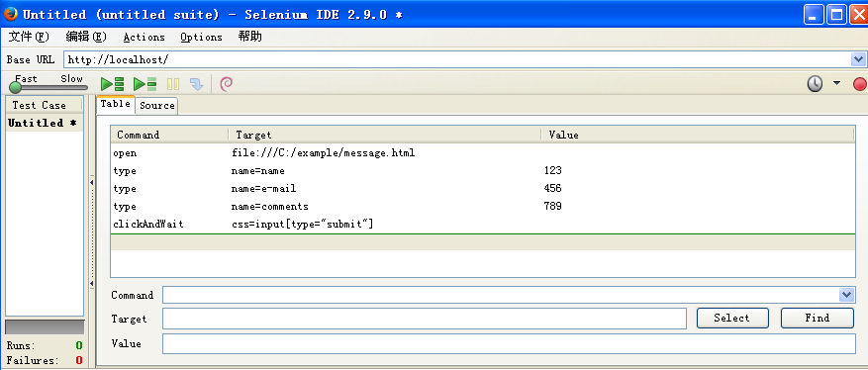This screenshot has width=868, height=370.
Task: Play entire test suite
Action: tap(113, 84)
